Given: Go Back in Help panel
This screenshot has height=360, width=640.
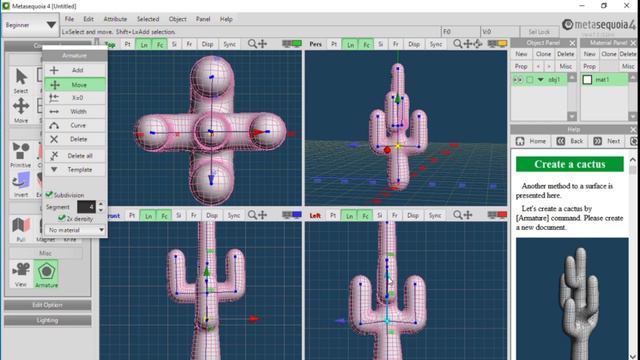Looking at the screenshot, I should tap(570, 141).
